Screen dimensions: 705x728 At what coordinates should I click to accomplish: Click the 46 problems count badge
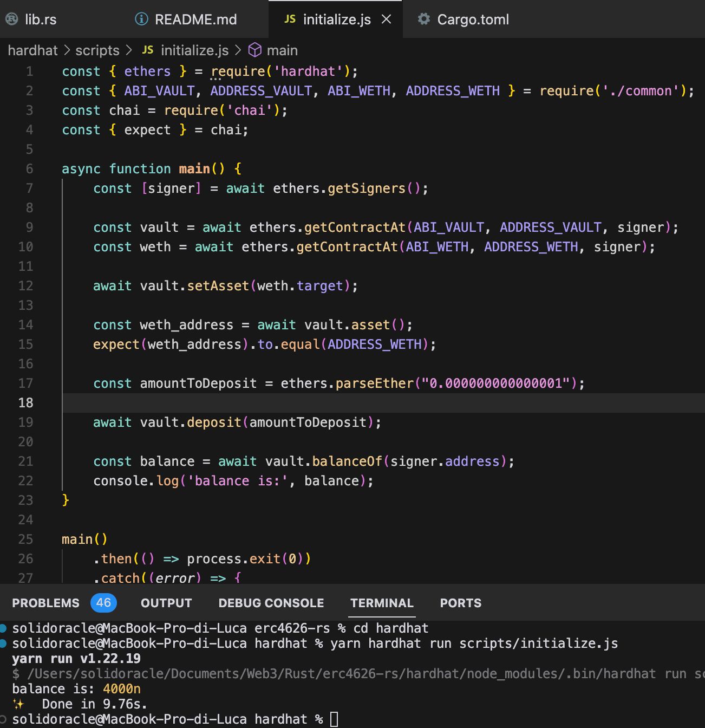tap(103, 603)
